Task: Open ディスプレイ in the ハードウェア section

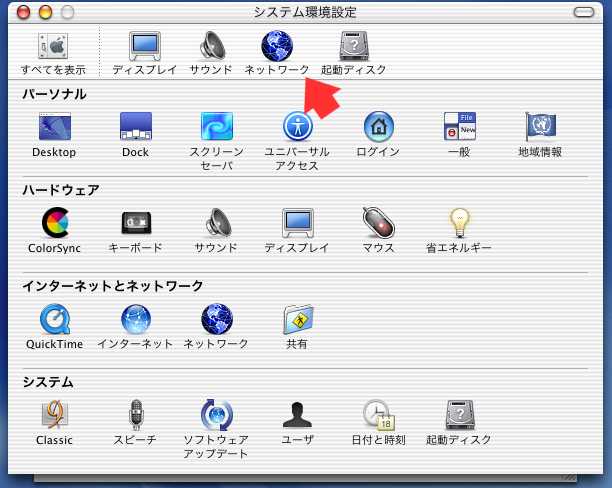Action: 297,223
